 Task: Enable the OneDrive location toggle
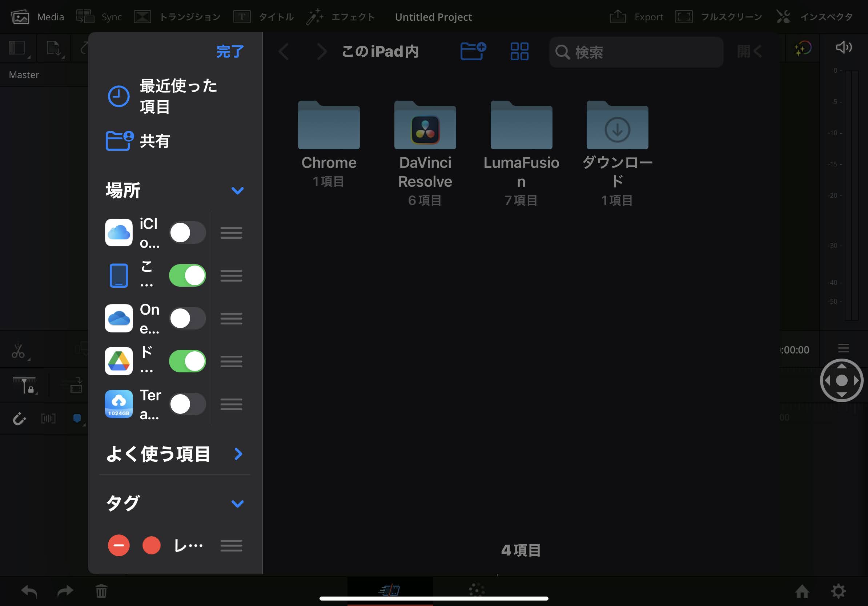(187, 319)
